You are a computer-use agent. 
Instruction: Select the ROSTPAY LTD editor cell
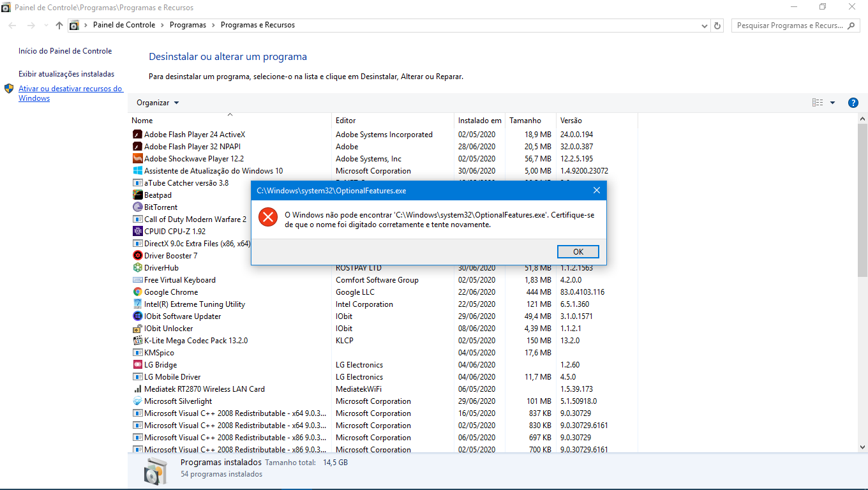pyautogui.click(x=359, y=268)
